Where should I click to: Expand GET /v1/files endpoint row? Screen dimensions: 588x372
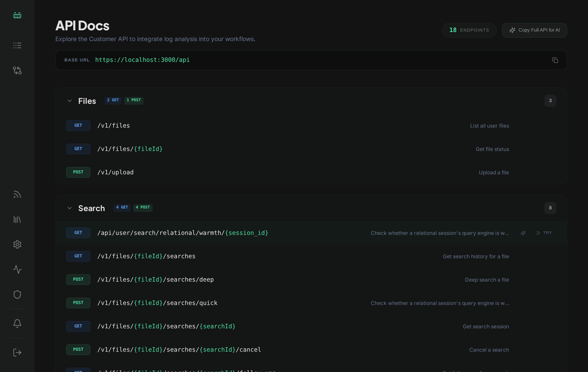tap(311, 125)
